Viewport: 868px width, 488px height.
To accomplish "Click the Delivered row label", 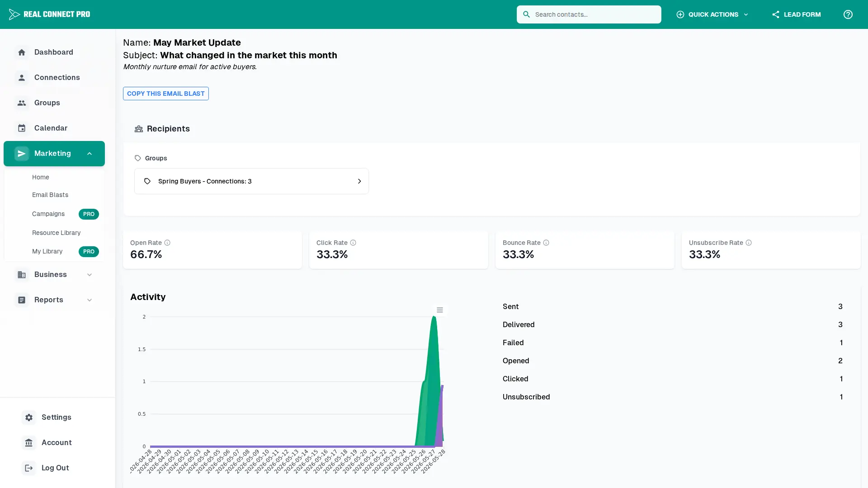I will point(519,325).
